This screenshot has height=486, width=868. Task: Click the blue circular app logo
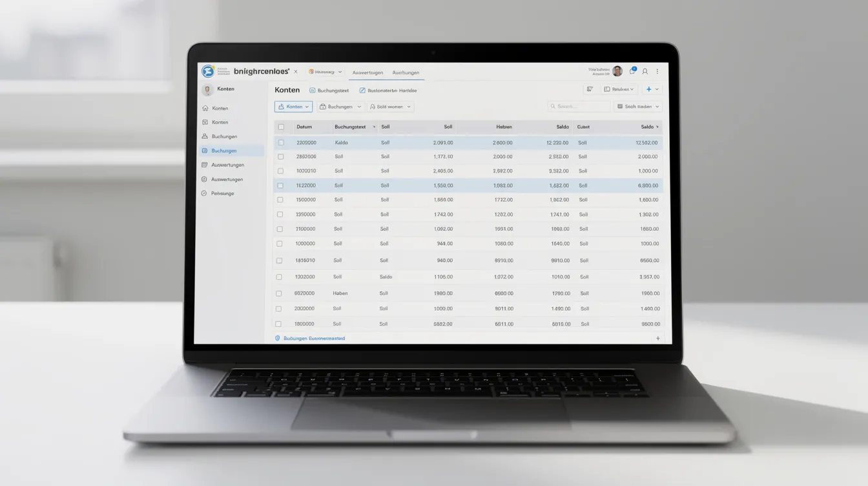[x=207, y=71]
